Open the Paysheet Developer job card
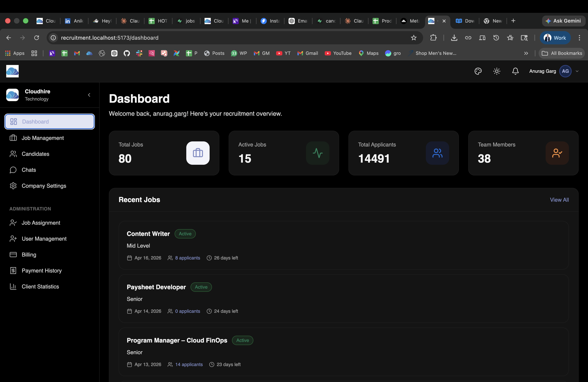 tap(156, 287)
